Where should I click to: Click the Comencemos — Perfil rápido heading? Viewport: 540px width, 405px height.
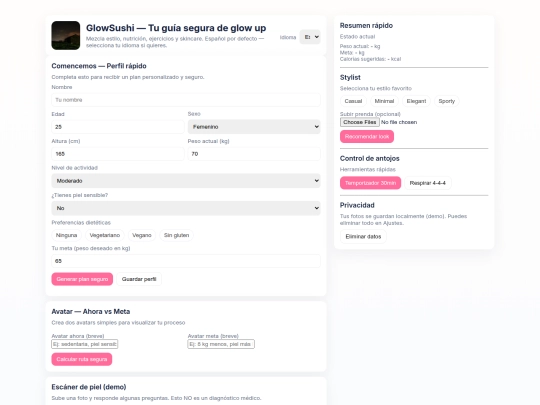pos(99,66)
